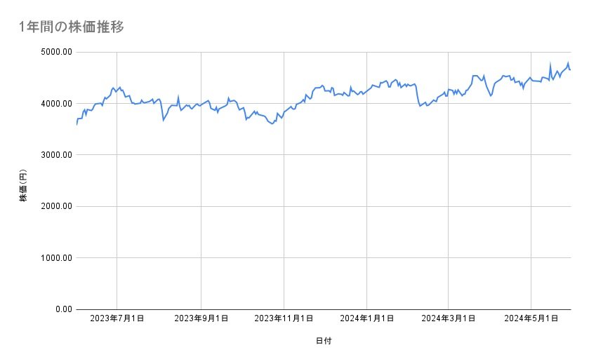Select the 2023年7月1日 date label
589x364 pixels.
pos(117,319)
